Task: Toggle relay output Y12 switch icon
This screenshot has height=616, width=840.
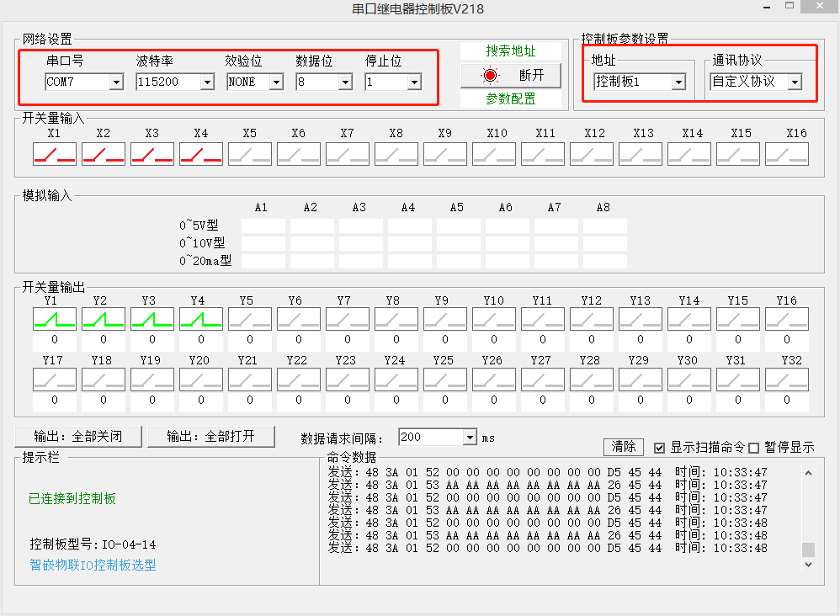Action: 592,319
